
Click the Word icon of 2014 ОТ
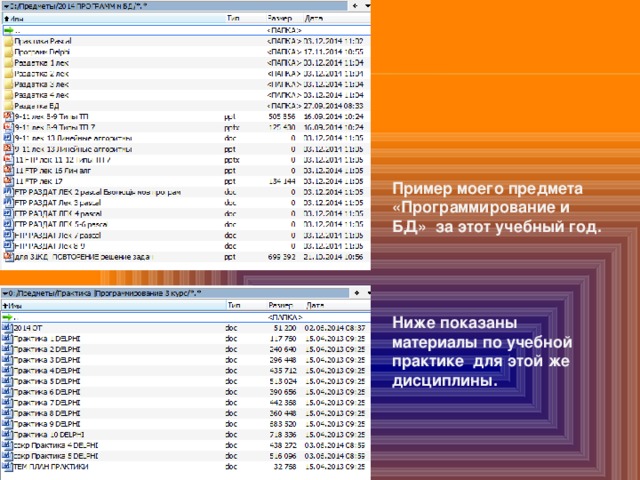point(7,328)
